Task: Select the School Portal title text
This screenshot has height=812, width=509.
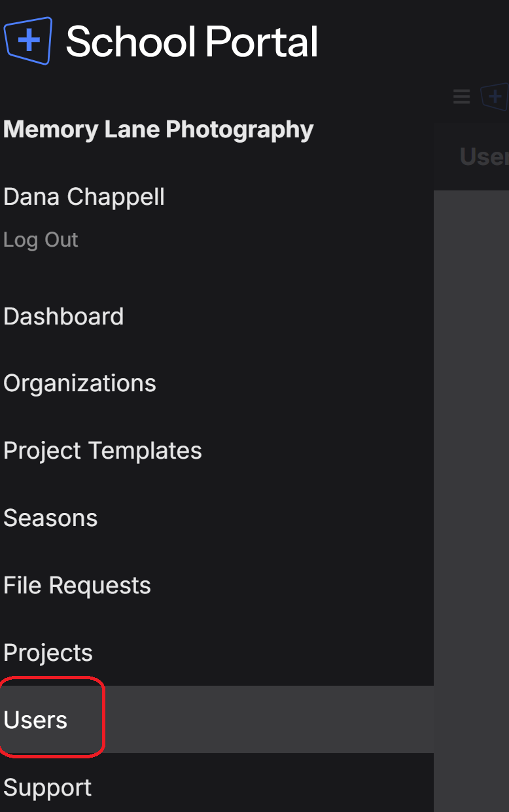Action: (x=192, y=41)
